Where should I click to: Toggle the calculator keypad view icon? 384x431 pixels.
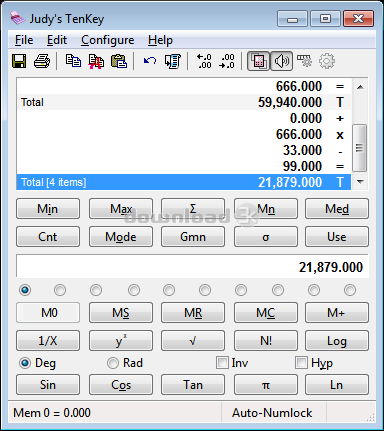click(x=258, y=61)
